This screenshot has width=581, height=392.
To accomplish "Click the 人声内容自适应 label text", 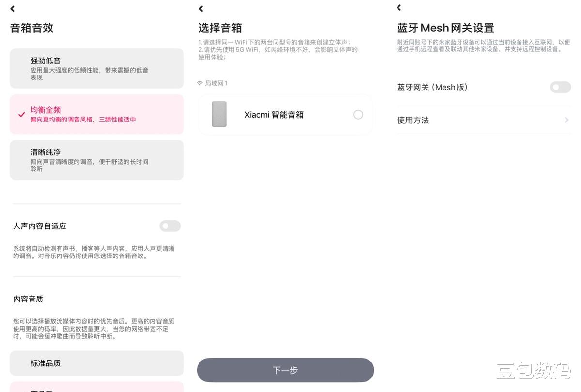I will coord(40,226).
